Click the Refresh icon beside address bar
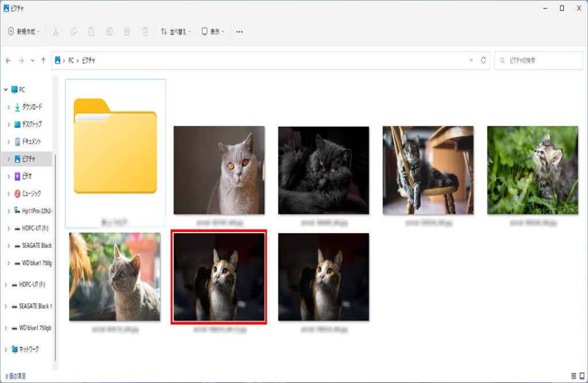 pos(483,60)
